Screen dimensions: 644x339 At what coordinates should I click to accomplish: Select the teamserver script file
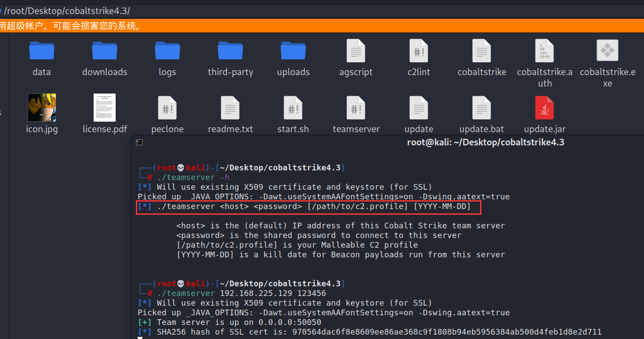356,108
